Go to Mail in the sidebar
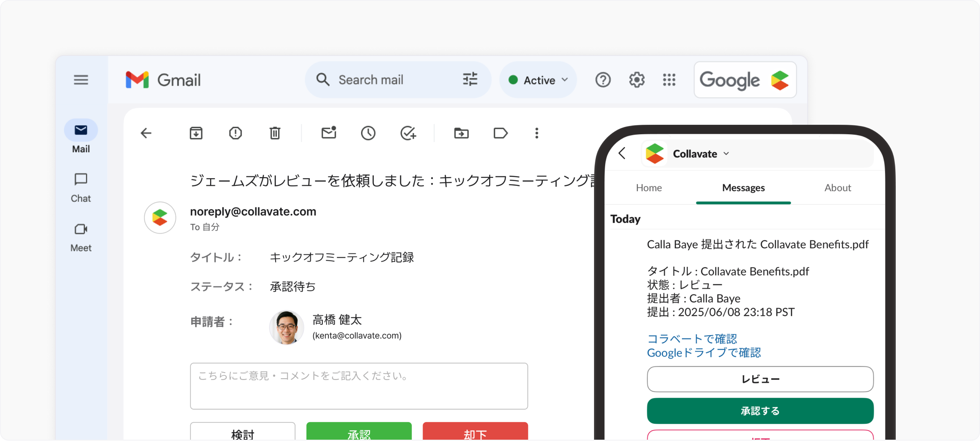 [81, 137]
